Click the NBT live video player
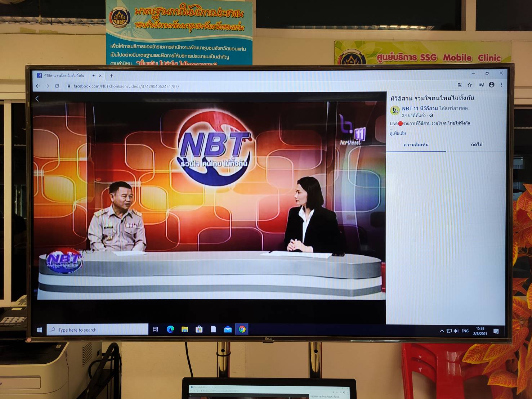Image resolution: width=532 pixels, height=399 pixels. [x=209, y=200]
